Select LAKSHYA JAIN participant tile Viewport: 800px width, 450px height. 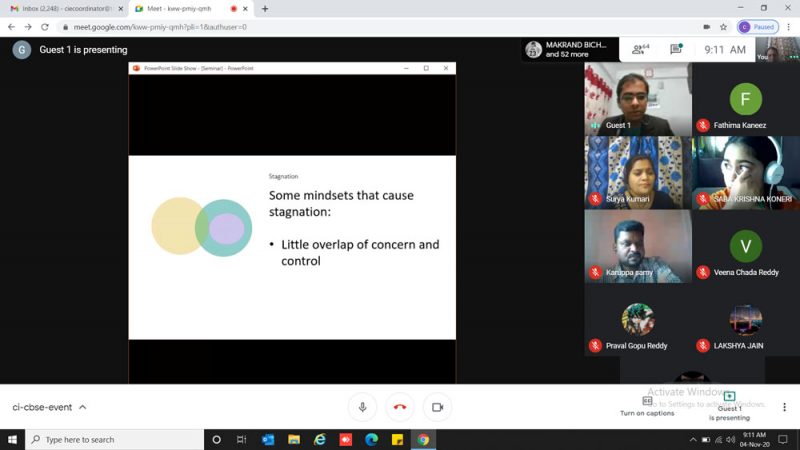point(746,319)
